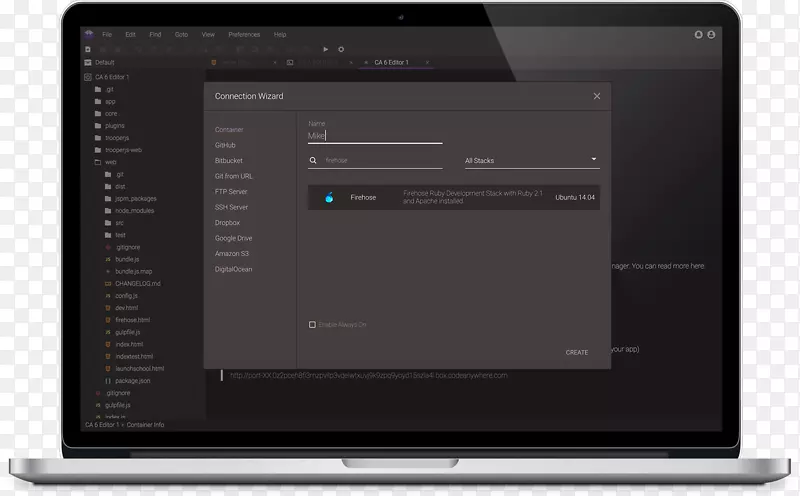Open the All Stacks dropdown
The width and height of the screenshot is (800, 496).
click(x=531, y=160)
